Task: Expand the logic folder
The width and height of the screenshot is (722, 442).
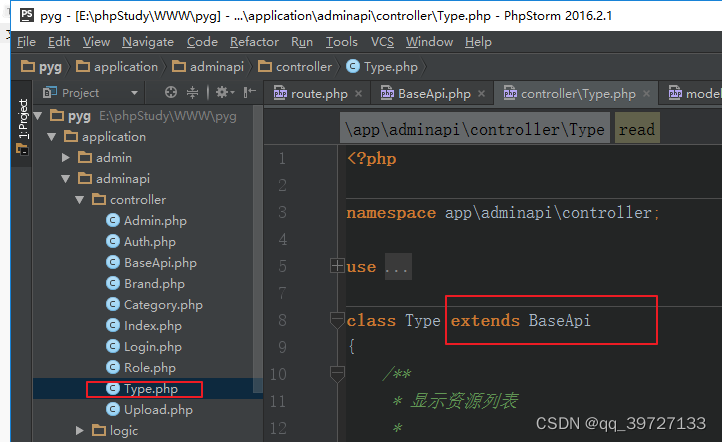Action: pos(80,430)
